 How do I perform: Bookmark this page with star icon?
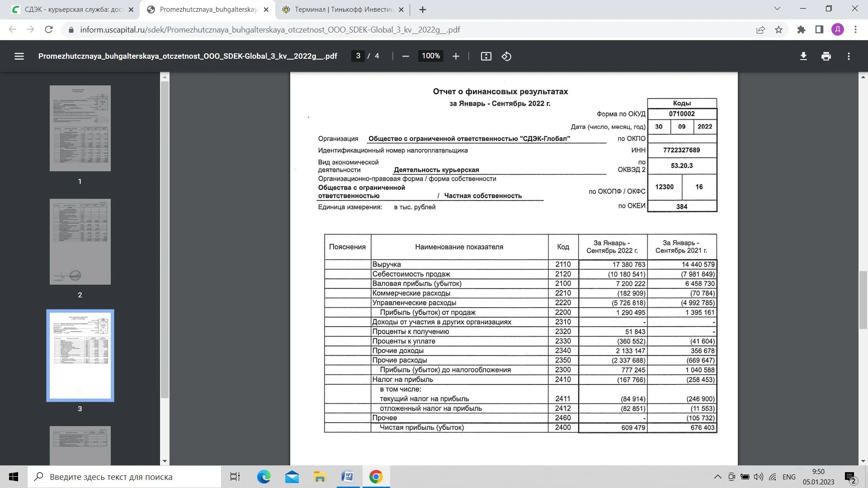[x=778, y=29]
